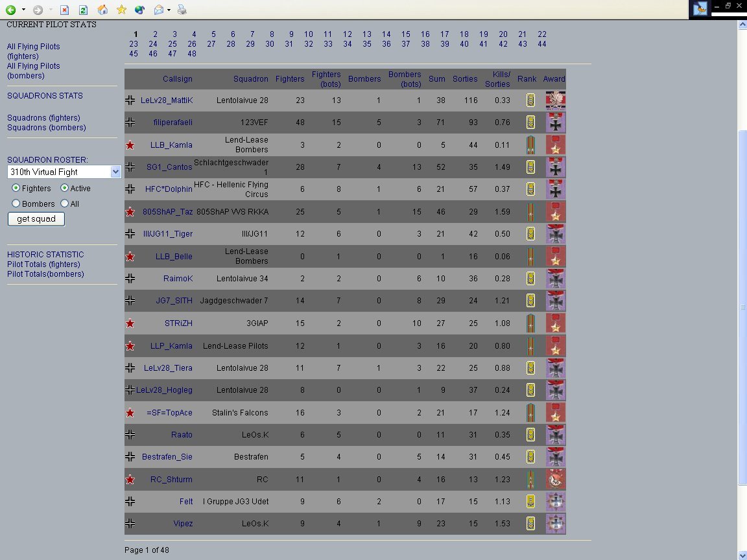This screenshot has width=747, height=560.
Task: Sort by the Kills/Sorties column header
Action: pyautogui.click(x=498, y=79)
